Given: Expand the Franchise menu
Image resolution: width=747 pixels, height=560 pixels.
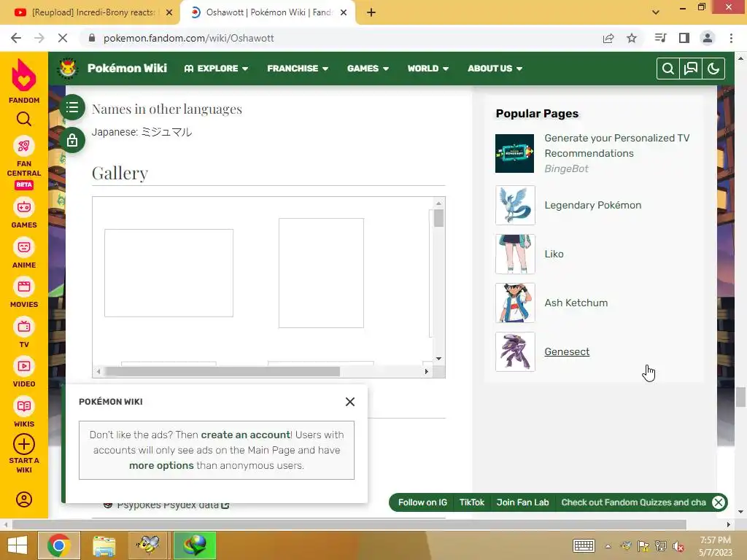Looking at the screenshot, I should pyautogui.click(x=298, y=69).
